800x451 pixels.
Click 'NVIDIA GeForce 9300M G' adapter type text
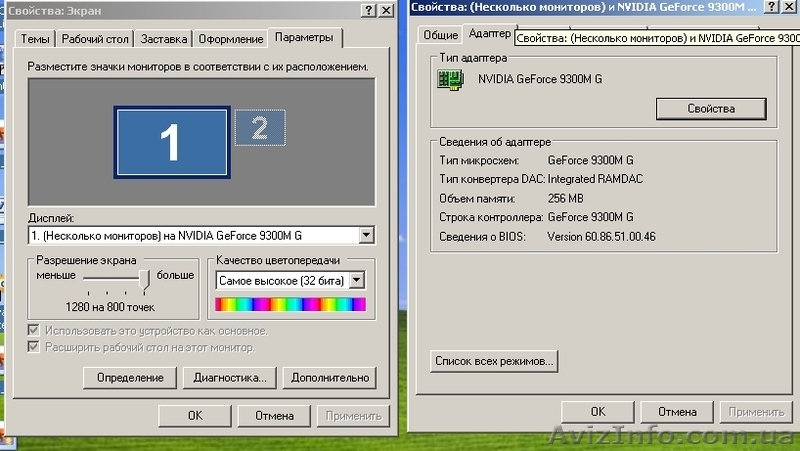point(540,79)
